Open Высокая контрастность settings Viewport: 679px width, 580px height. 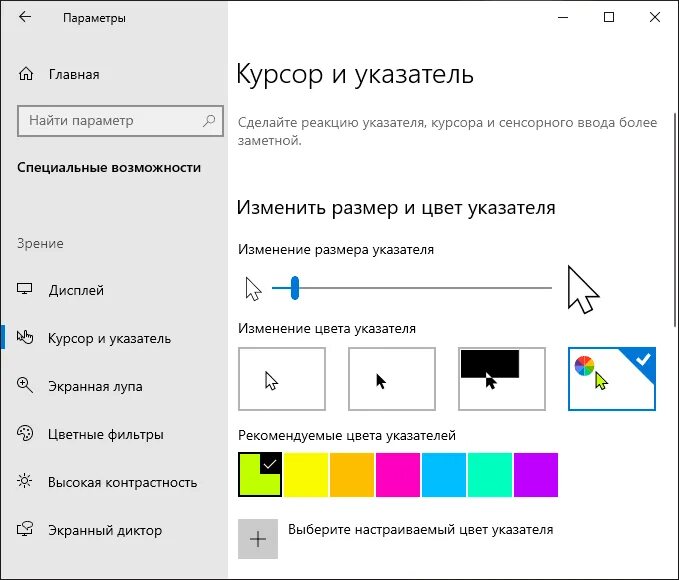click(x=114, y=483)
